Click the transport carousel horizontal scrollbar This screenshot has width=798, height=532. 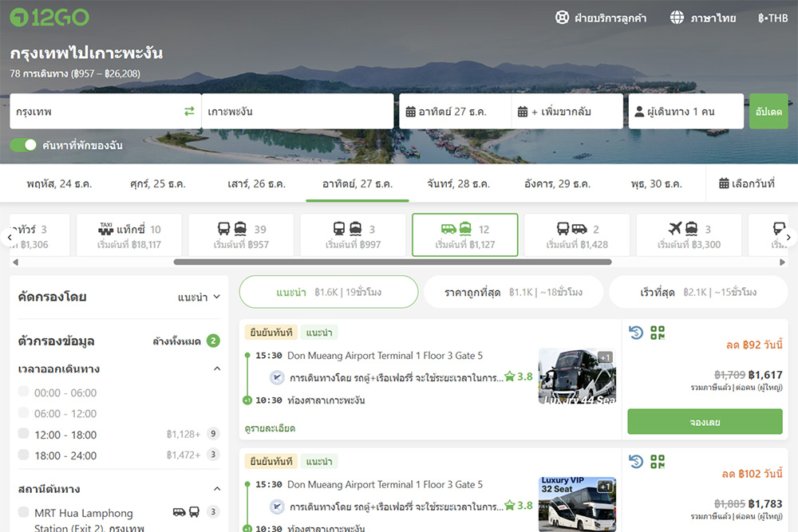tap(393, 262)
